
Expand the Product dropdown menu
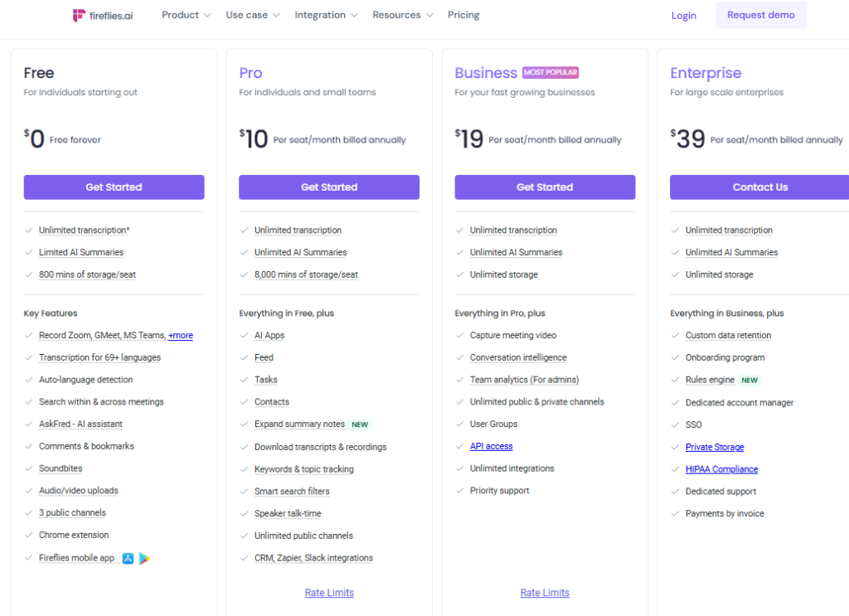click(186, 15)
